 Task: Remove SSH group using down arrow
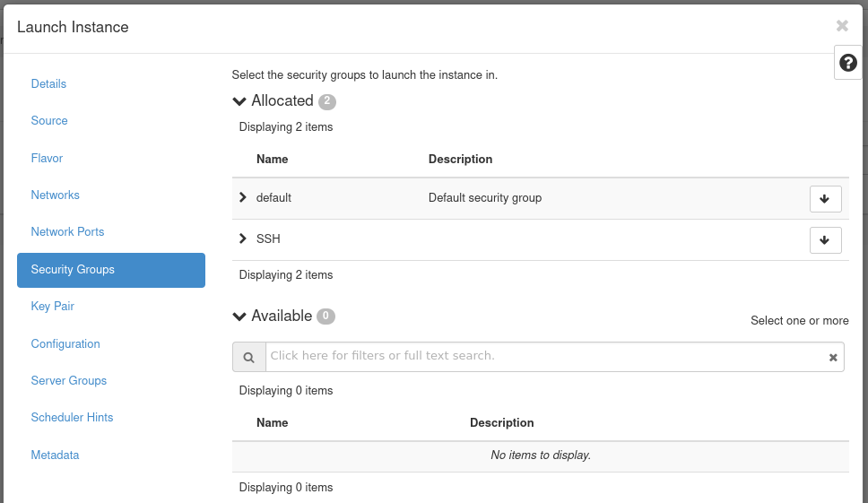[x=825, y=240]
